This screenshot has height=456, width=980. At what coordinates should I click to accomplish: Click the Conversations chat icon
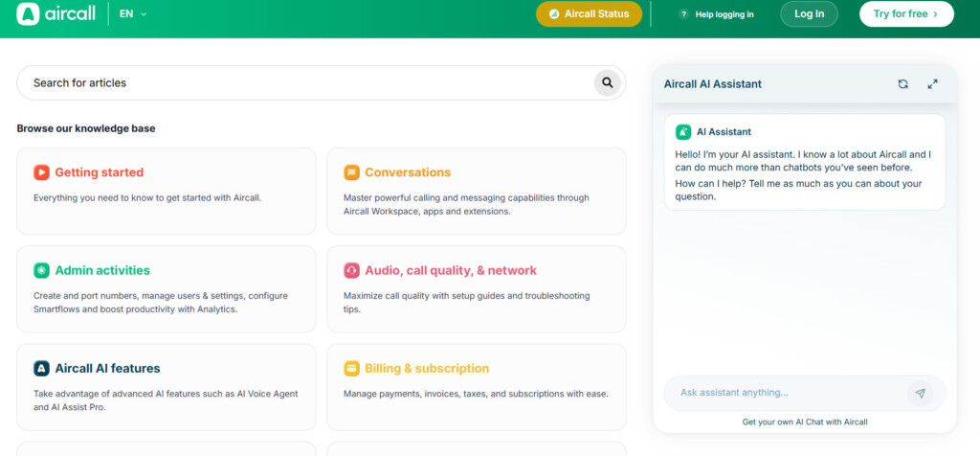(351, 172)
